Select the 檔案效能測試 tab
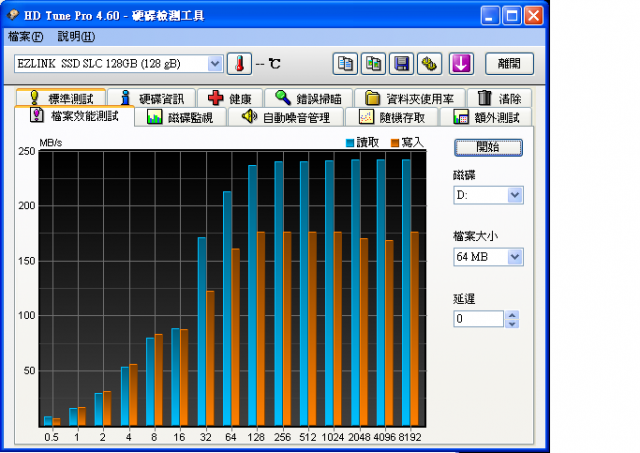 click(74, 116)
